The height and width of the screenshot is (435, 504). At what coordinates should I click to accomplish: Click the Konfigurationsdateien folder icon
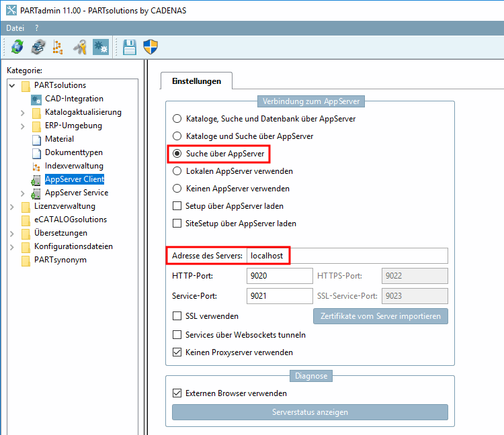26,247
